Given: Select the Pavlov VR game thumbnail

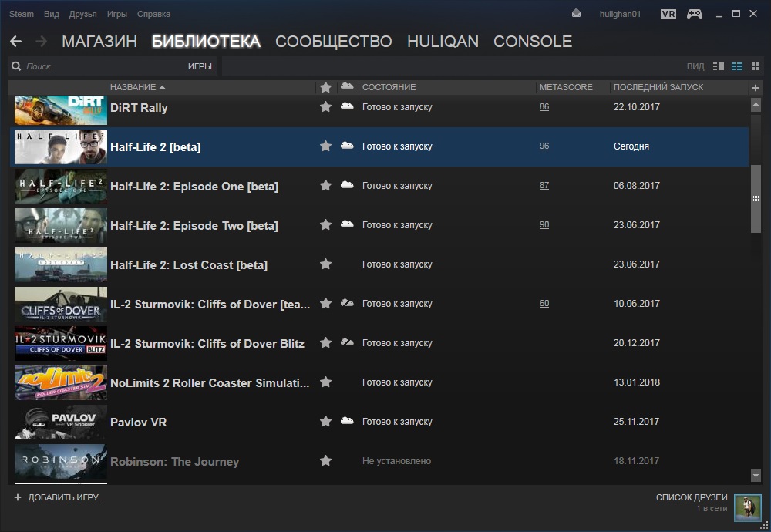Looking at the screenshot, I should tap(61, 423).
